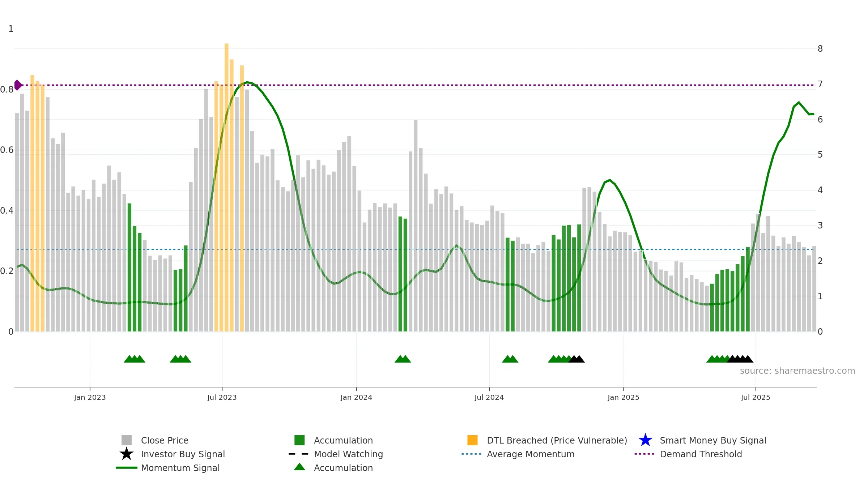Toggle the Demand Threshold legend label
This screenshot has width=868, height=488.
point(701,454)
